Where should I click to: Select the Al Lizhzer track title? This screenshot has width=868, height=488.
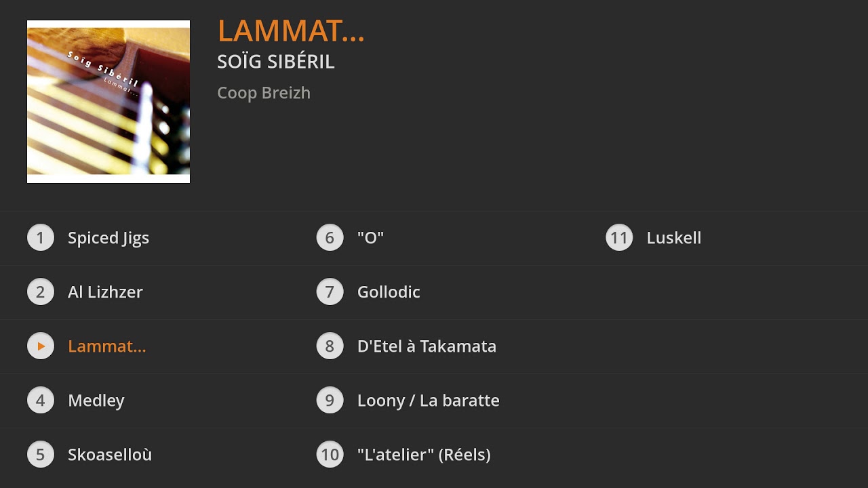[x=105, y=292]
